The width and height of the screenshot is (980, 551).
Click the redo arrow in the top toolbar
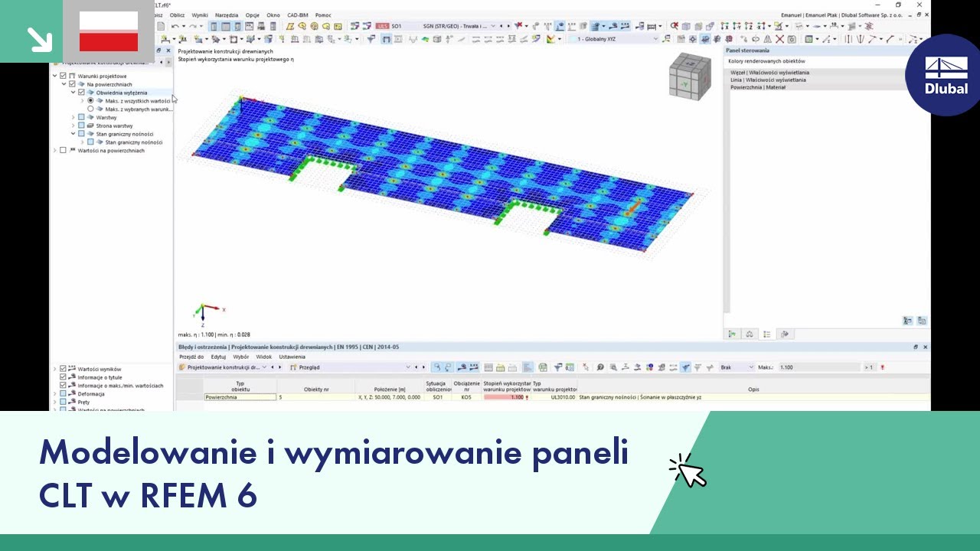(192, 26)
